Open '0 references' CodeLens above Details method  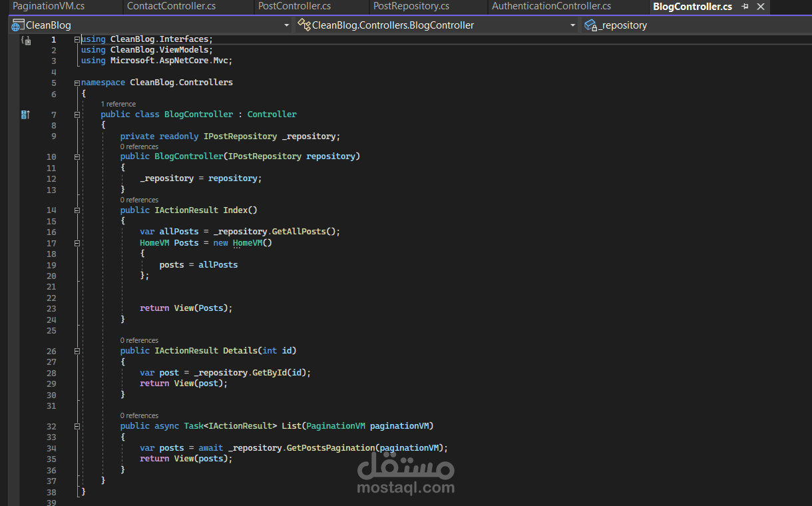click(x=139, y=340)
